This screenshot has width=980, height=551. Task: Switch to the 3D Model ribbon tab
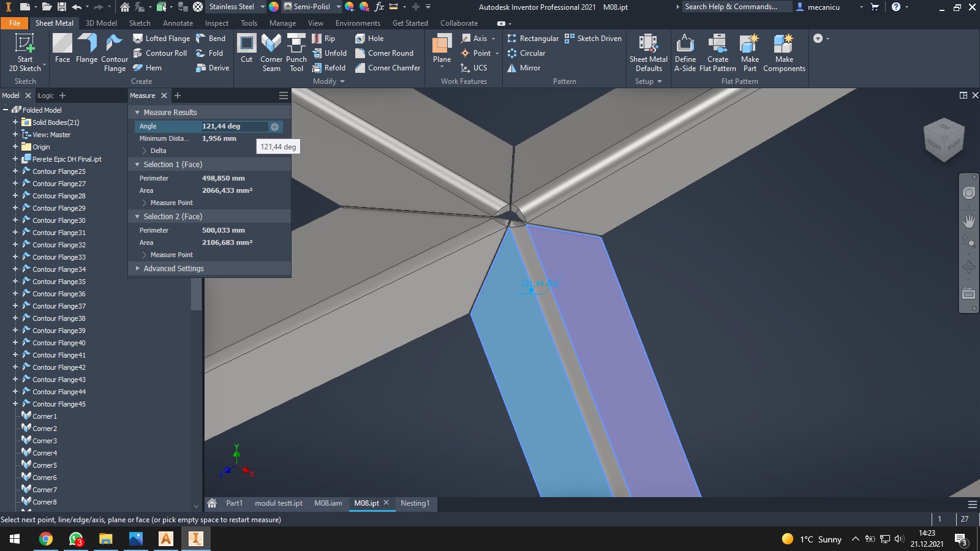101,23
